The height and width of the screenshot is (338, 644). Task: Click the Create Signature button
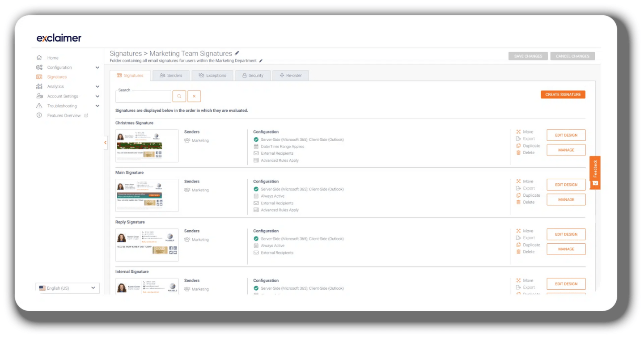coord(563,94)
